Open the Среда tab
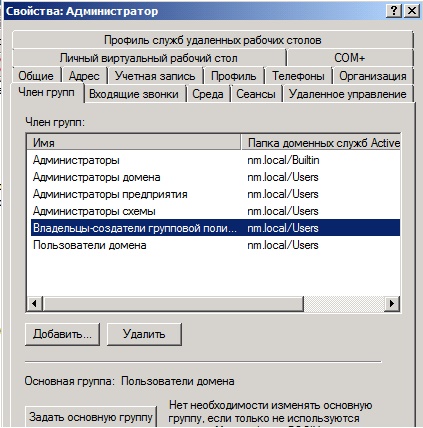This screenshot has height=428, width=423. tap(208, 94)
